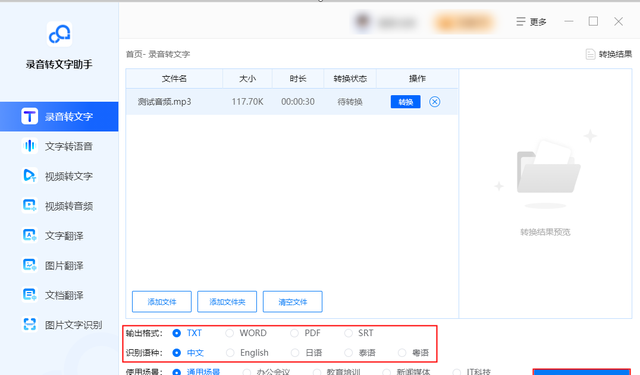Click 转换 button for 测试音频.mp3
The height and width of the screenshot is (375, 640).
coord(405,102)
